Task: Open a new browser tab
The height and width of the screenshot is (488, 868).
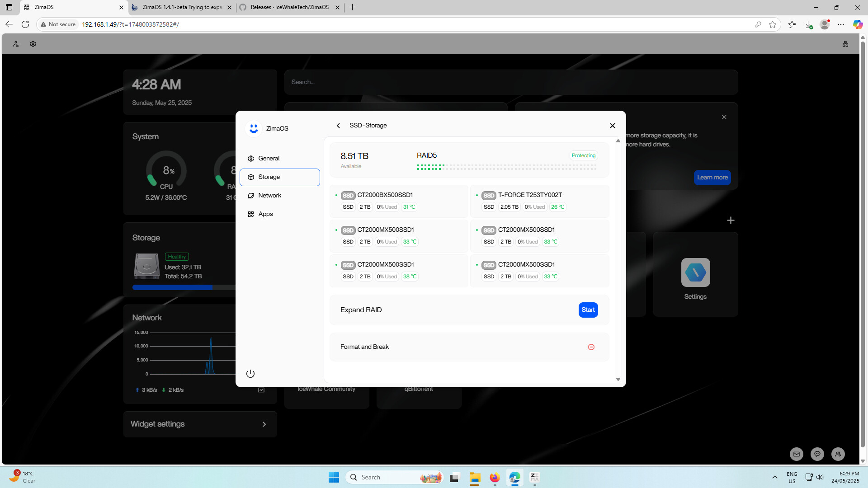Action: coord(353,7)
